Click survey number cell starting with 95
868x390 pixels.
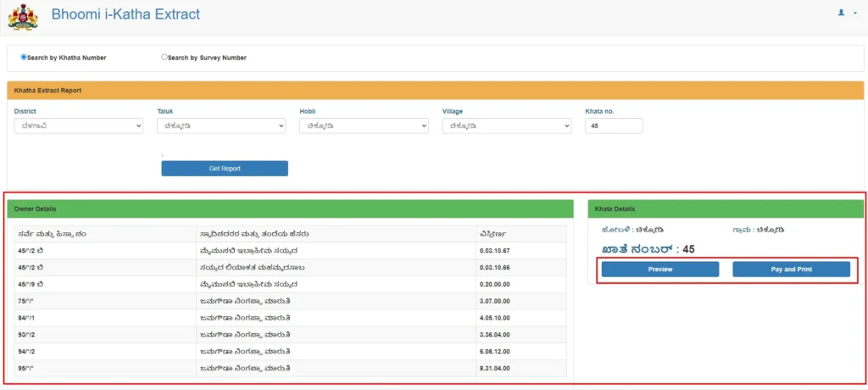pyautogui.click(x=105, y=369)
